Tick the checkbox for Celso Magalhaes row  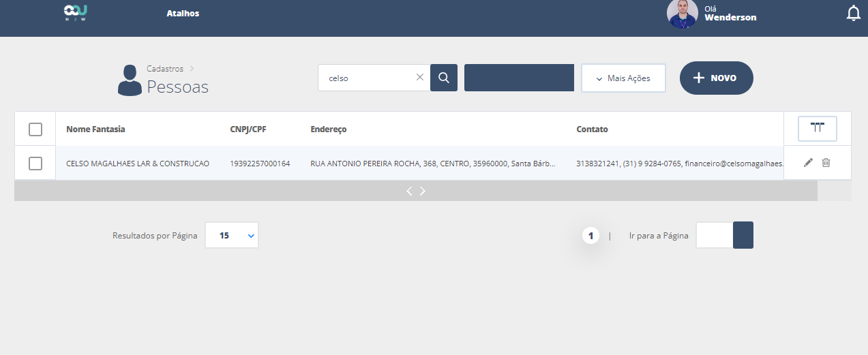[x=35, y=164]
